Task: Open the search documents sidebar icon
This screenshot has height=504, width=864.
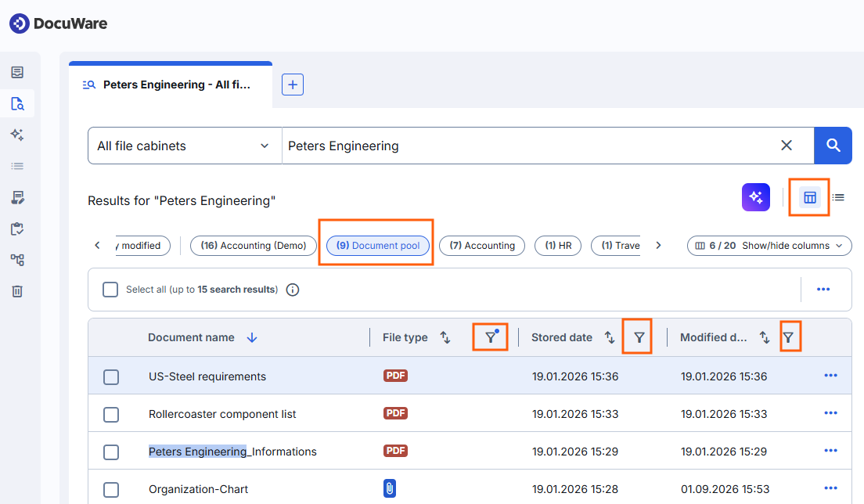Action: (x=17, y=103)
